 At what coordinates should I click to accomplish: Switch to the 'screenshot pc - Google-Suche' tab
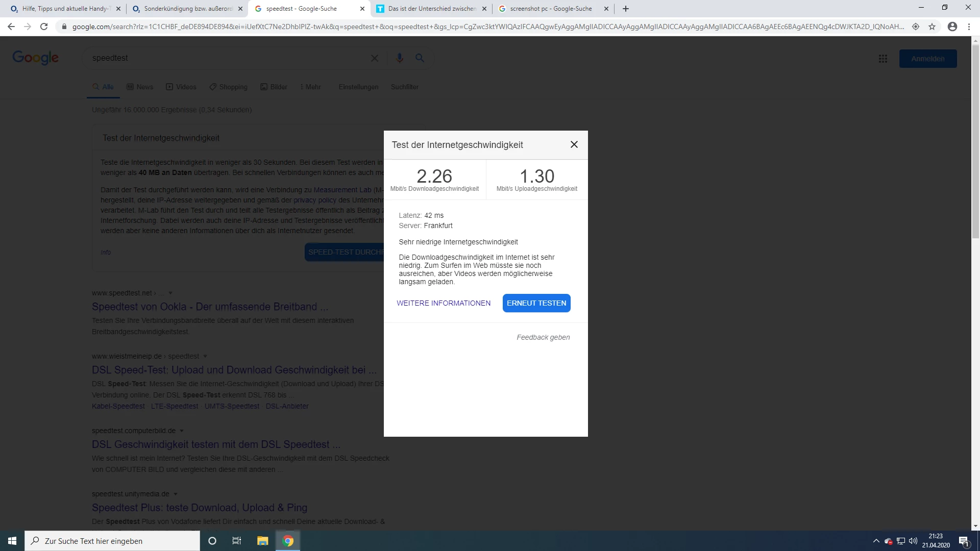pos(550,9)
